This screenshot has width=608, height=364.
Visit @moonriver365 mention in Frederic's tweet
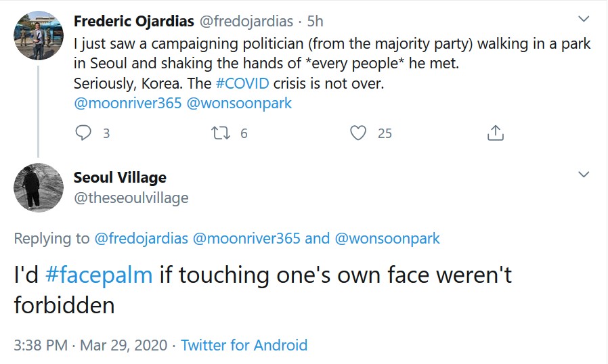tap(128, 104)
